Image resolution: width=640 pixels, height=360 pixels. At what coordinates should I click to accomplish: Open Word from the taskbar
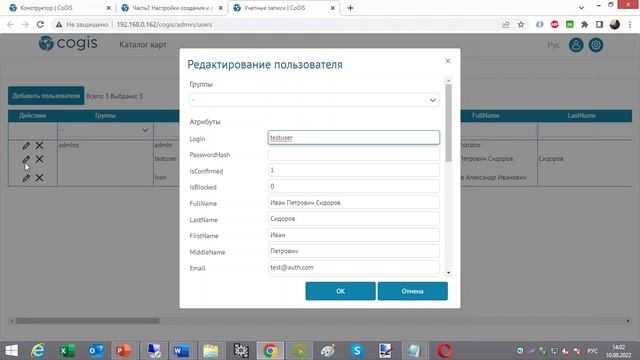(181, 351)
